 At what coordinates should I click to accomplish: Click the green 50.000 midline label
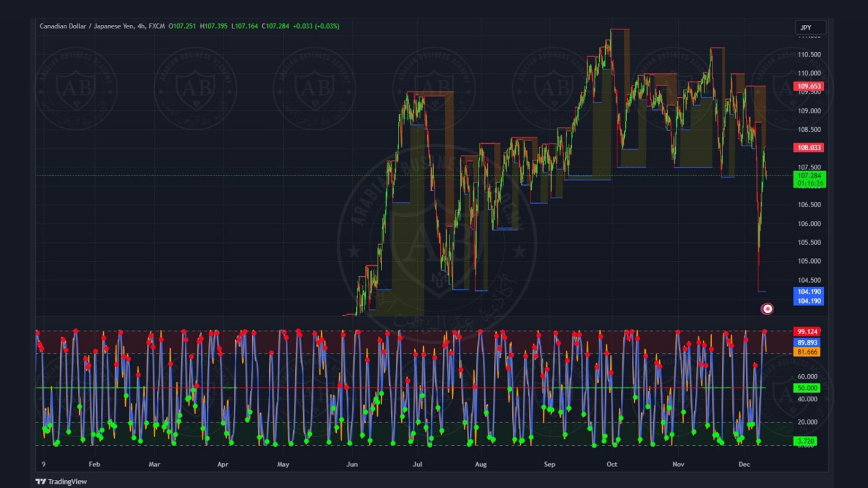[807, 388]
